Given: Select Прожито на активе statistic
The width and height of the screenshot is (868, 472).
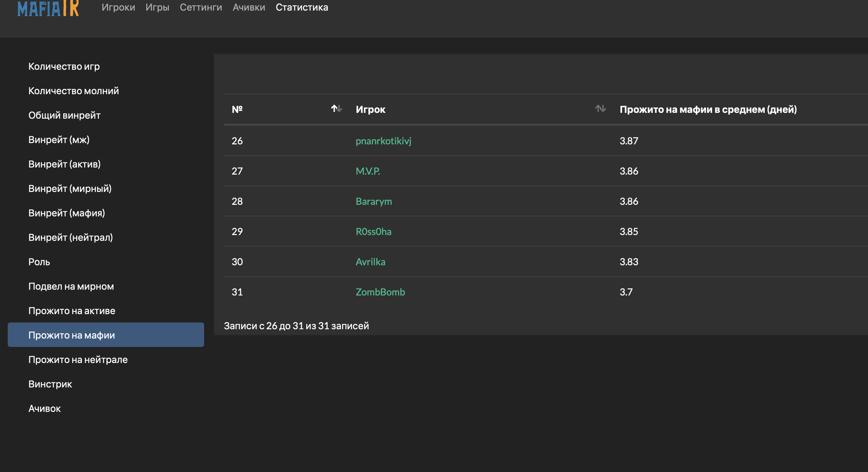Looking at the screenshot, I should coord(106,311).
